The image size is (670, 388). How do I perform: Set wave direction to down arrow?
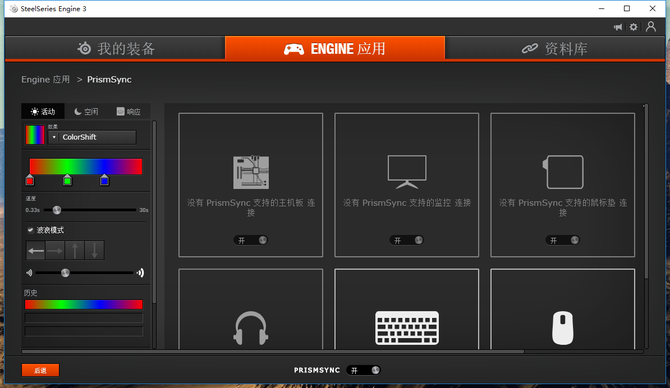[x=94, y=250]
